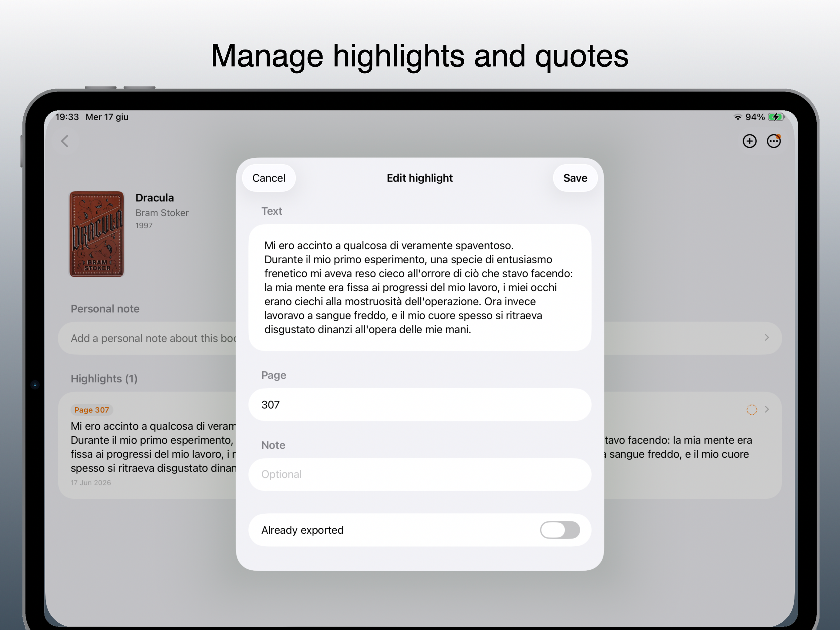Screen dimensions: 840x630
Task: Tap the Edit highlight dialog title
Action: (x=420, y=178)
